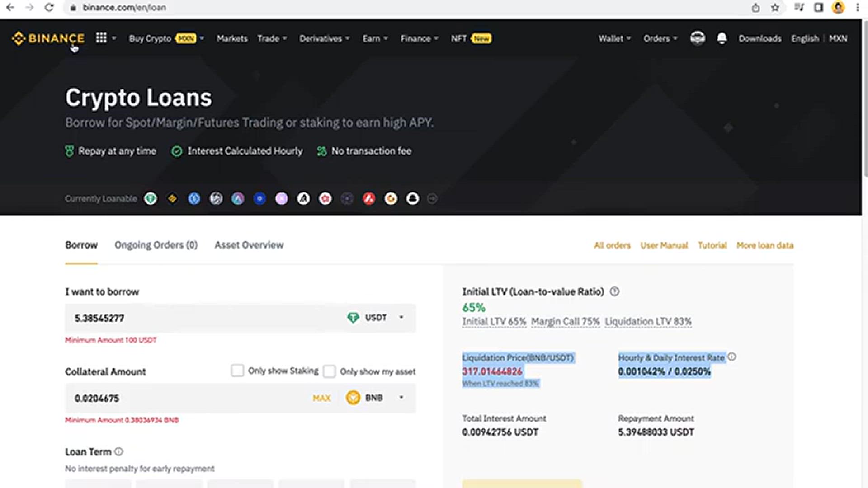This screenshot has width=868, height=488.
Task: Click MAX in collateral amount field
Action: click(x=322, y=398)
